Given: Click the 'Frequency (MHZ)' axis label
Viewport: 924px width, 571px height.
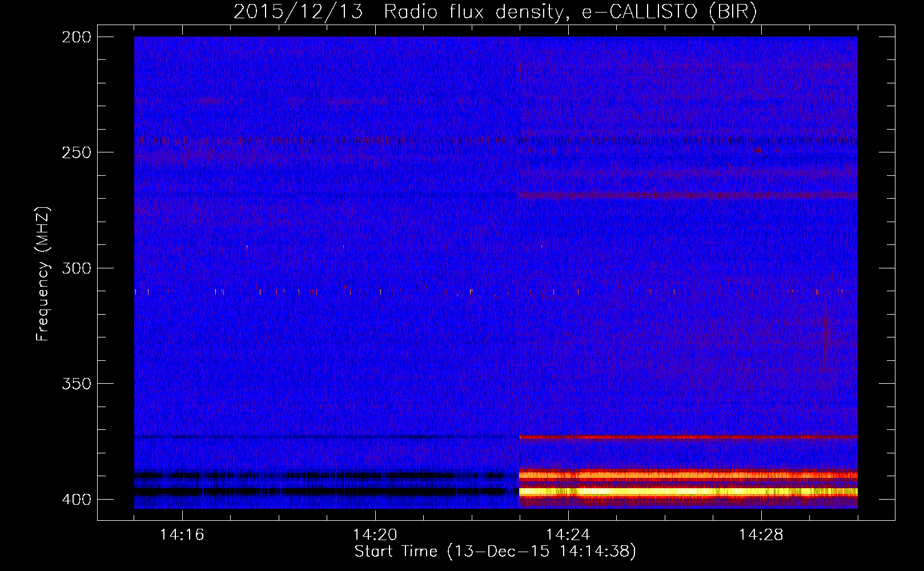Looking at the screenshot, I should click(43, 274).
